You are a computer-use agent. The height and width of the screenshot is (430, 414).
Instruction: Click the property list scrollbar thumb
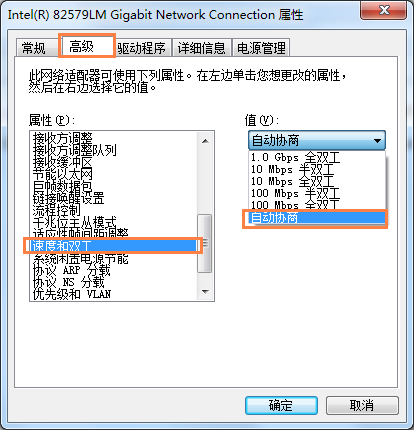click(x=205, y=243)
